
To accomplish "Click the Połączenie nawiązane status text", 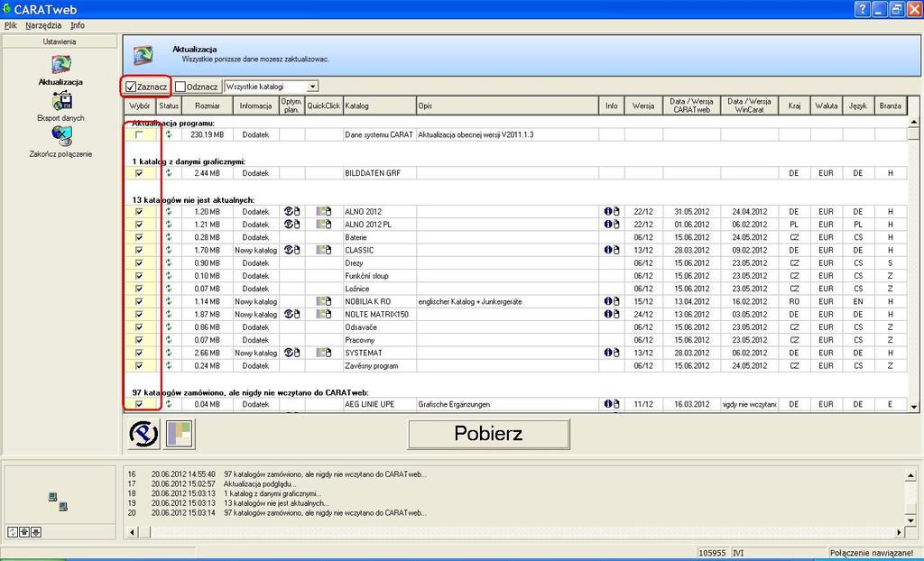I will (873, 553).
